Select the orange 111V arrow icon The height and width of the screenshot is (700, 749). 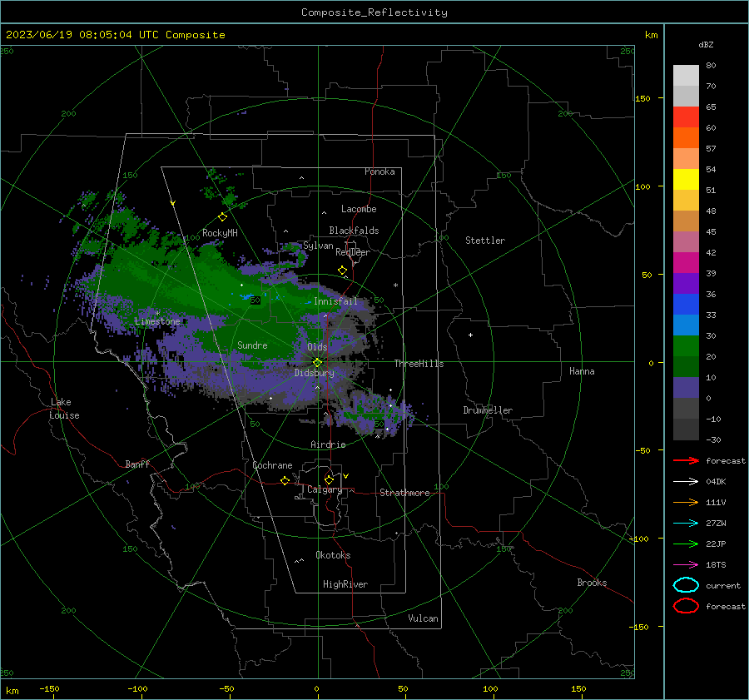point(686,502)
